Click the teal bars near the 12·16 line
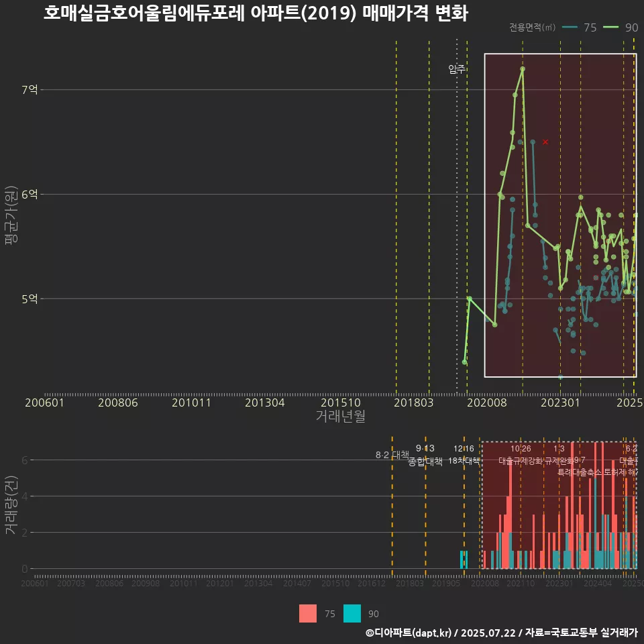Screen dimensions: 644x644 (464, 559)
